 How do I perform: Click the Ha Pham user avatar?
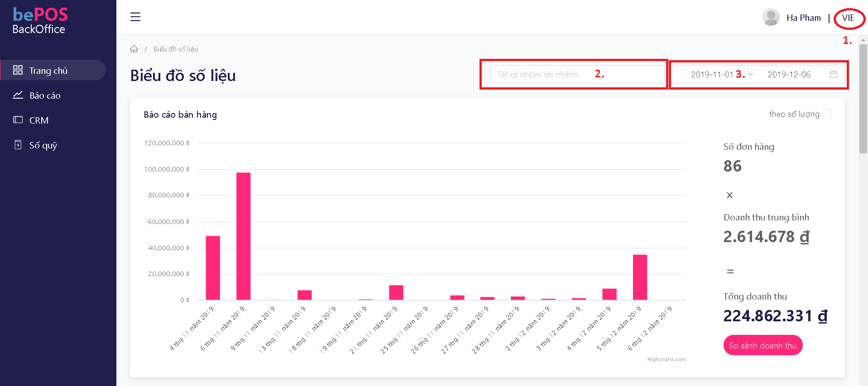770,18
